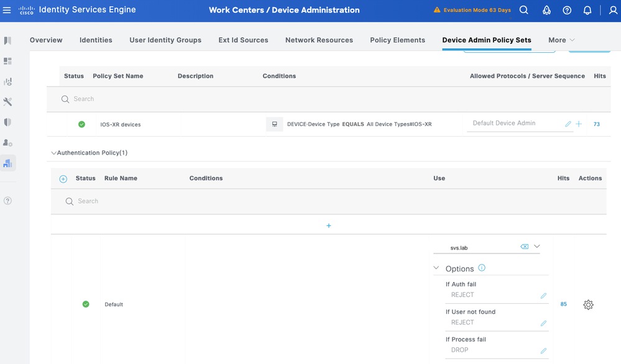Open Dashboard in the left sidebar
Viewport: 621px width, 364px height.
[x=7, y=61]
